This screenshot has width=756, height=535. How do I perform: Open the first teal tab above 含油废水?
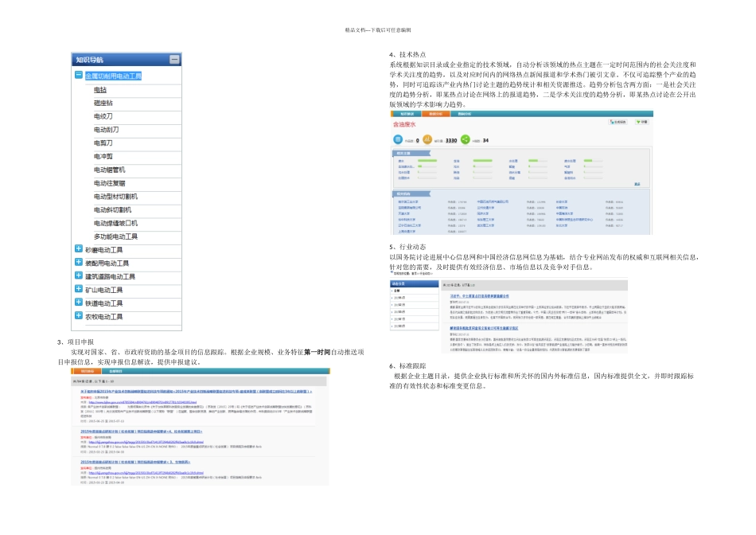click(407, 114)
